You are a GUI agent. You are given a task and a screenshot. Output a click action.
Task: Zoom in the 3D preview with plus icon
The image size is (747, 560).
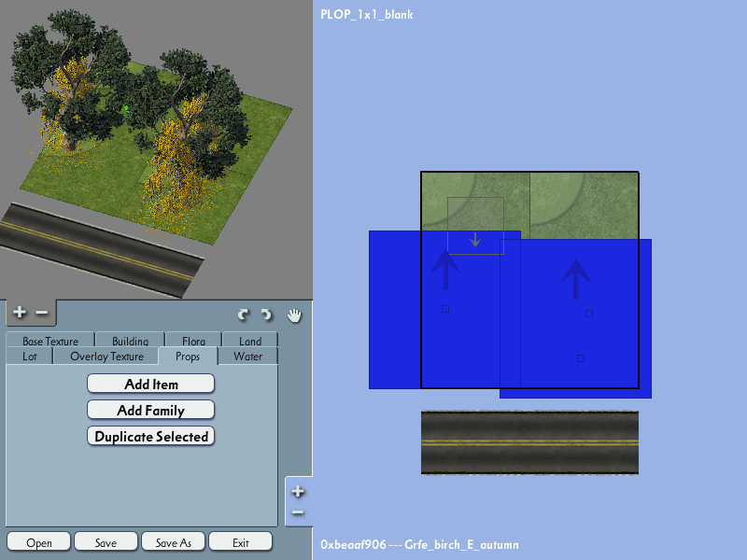point(20,313)
